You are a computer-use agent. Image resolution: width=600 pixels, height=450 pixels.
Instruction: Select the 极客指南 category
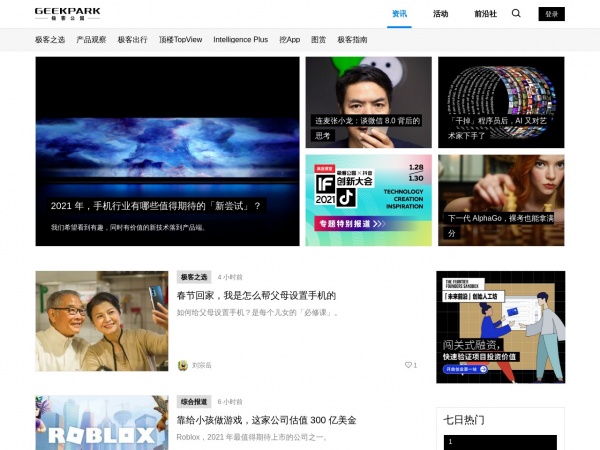pos(352,39)
